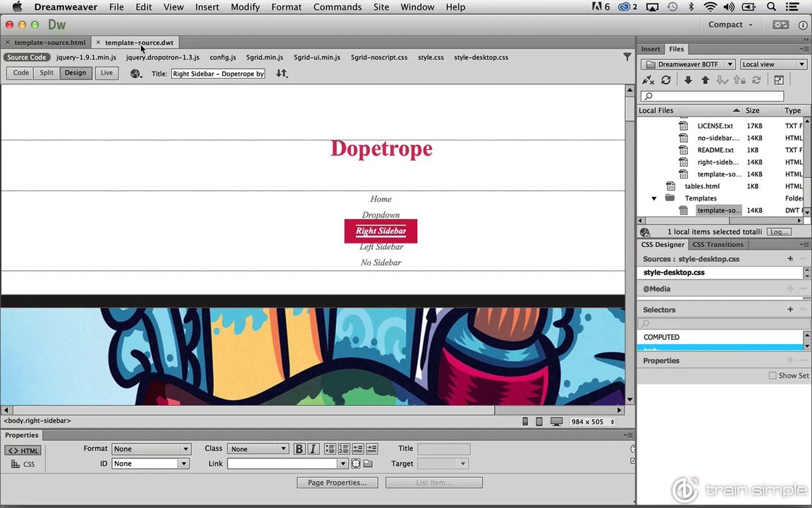This screenshot has height=508, width=812.
Task: Click the Synchronize with remote icon
Action: click(756, 80)
